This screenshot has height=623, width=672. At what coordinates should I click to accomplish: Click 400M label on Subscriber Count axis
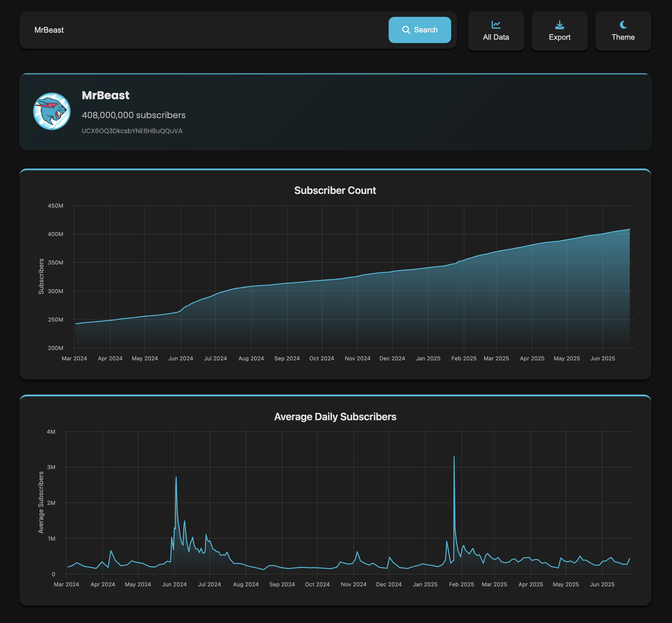(56, 234)
